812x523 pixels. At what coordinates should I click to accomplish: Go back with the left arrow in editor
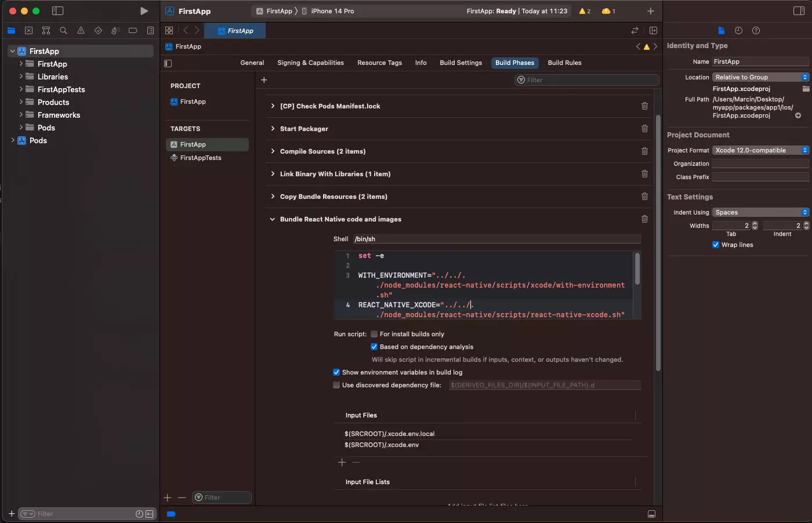tap(186, 31)
